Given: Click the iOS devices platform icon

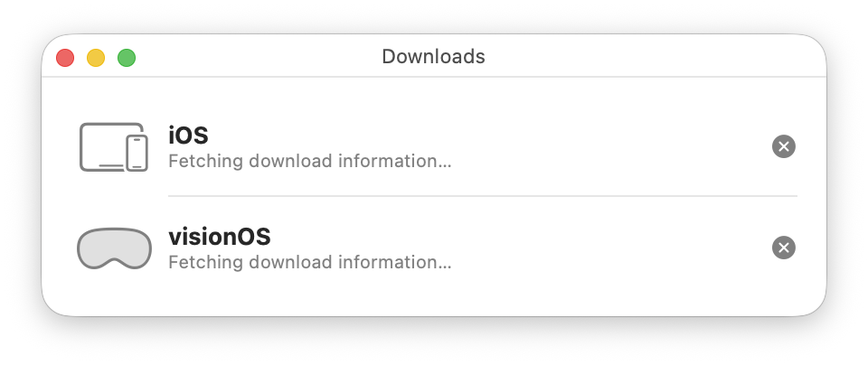Looking at the screenshot, I should (114, 146).
